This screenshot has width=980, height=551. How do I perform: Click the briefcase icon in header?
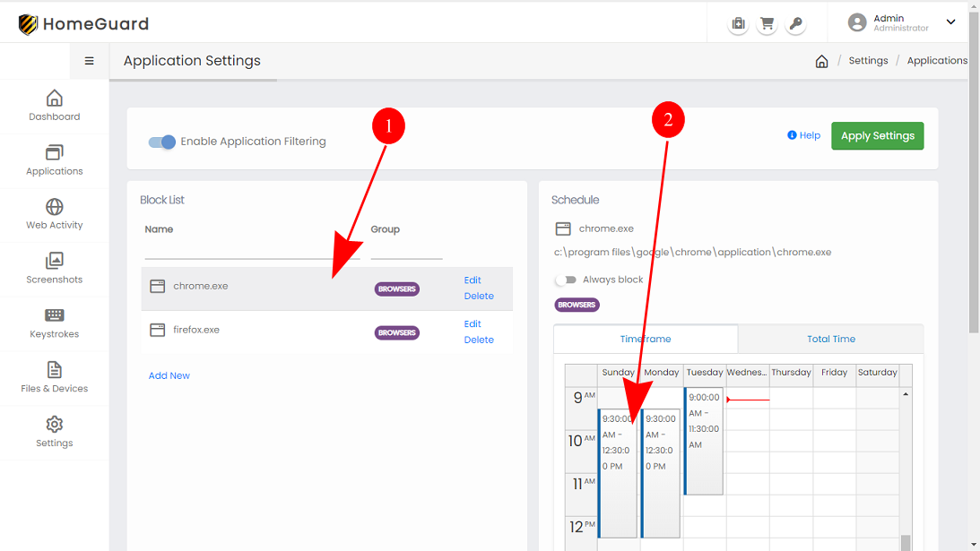click(738, 23)
